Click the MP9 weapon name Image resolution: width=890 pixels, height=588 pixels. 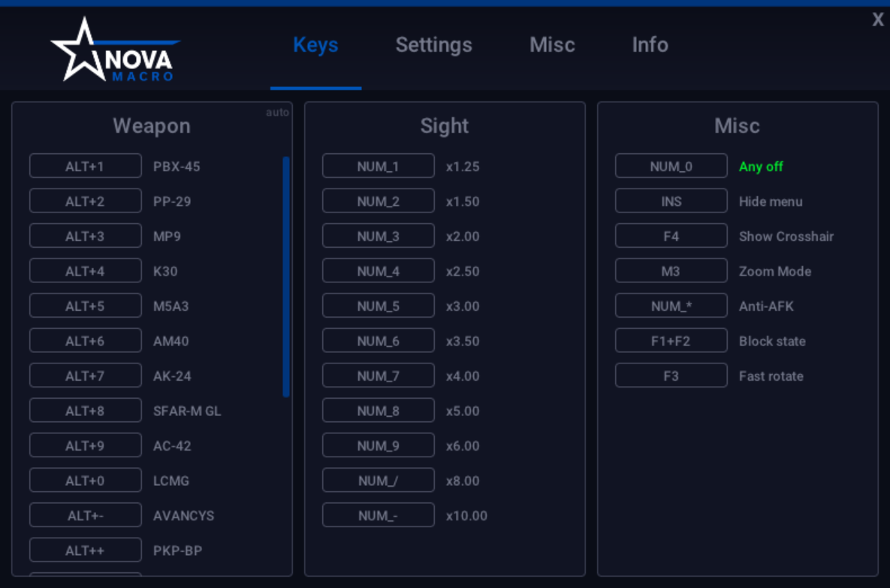[167, 236]
